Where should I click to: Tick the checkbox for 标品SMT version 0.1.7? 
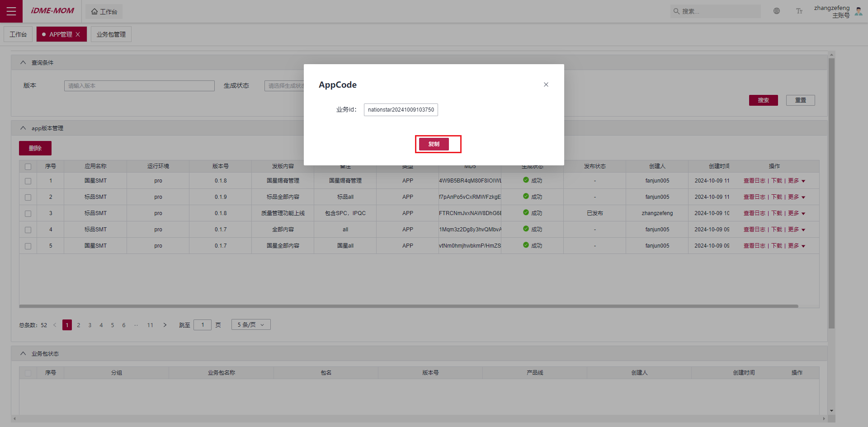28,230
